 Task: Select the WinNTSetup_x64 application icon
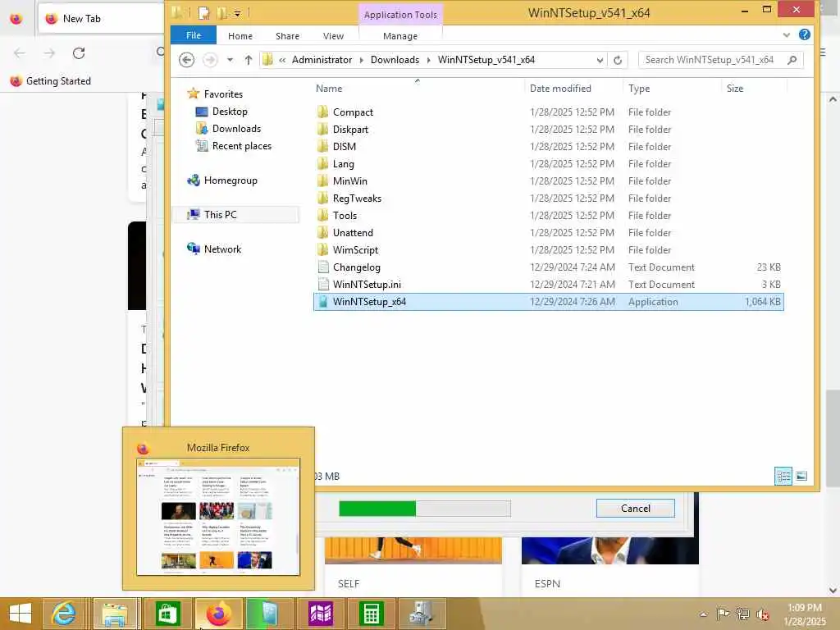323,302
